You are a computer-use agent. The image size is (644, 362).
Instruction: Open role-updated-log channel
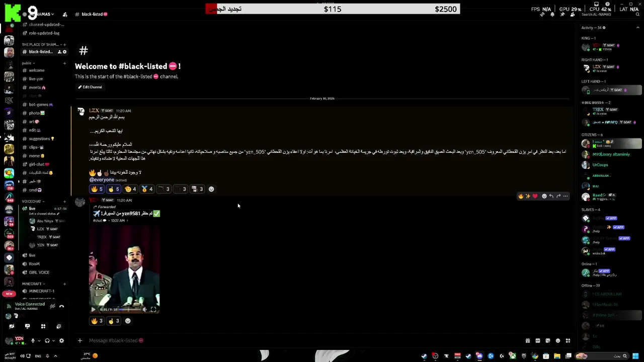pos(44,33)
